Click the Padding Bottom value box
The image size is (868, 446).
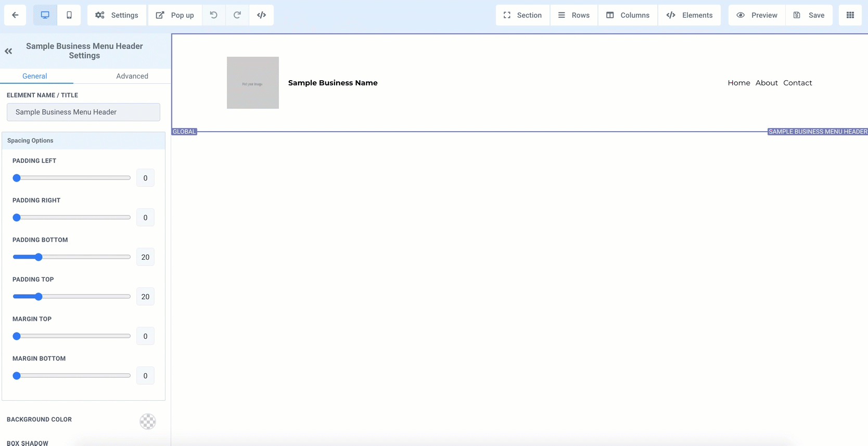(145, 257)
